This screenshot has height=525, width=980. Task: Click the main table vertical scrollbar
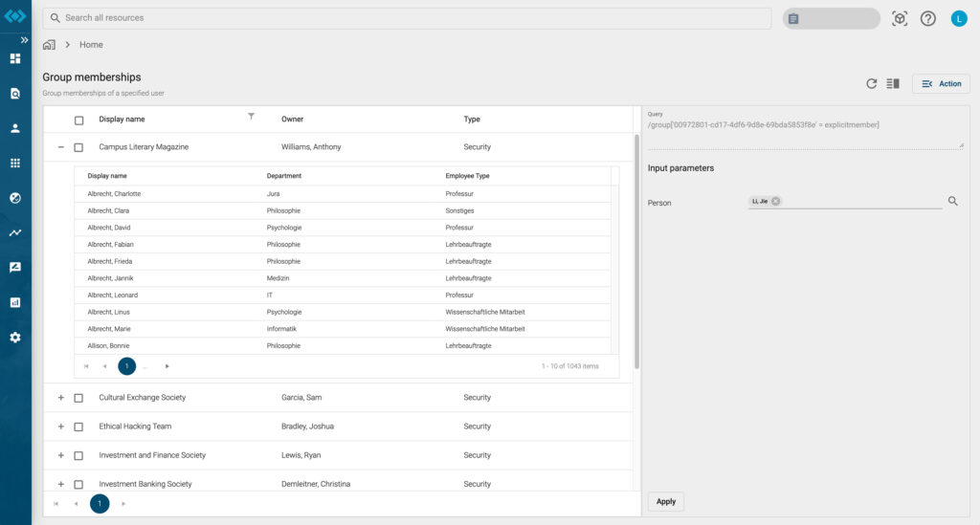(x=636, y=252)
